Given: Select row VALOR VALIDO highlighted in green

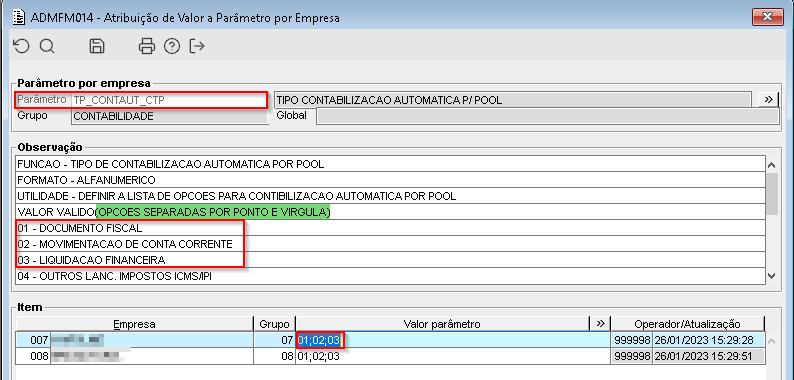Looking at the screenshot, I should click(390, 212).
